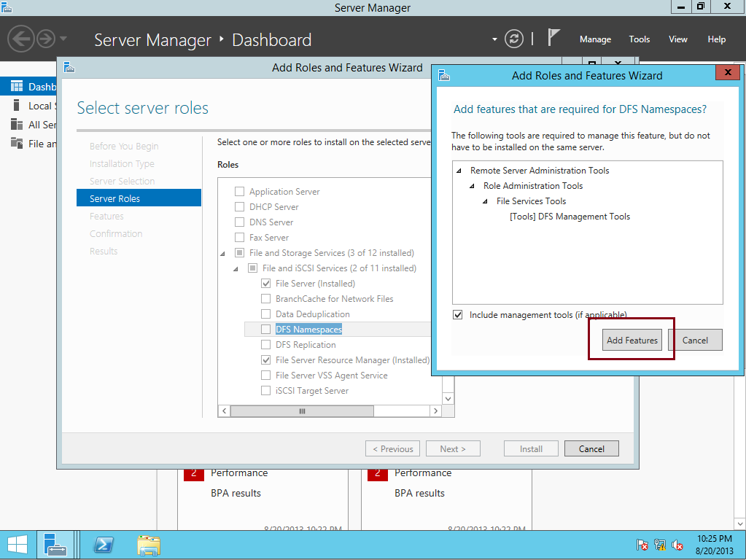The width and height of the screenshot is (746, 560).
Task: Select the All Servers icon in sidebar
Action: tap(17, 124)
